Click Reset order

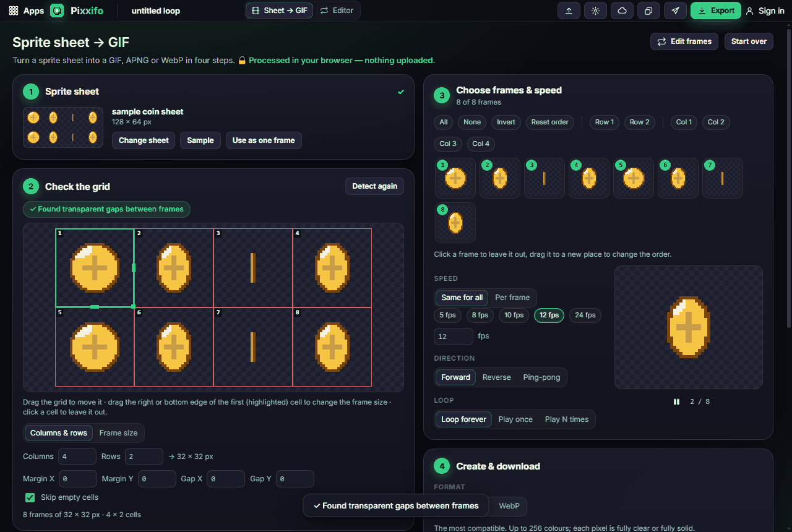tap(550, 122)
